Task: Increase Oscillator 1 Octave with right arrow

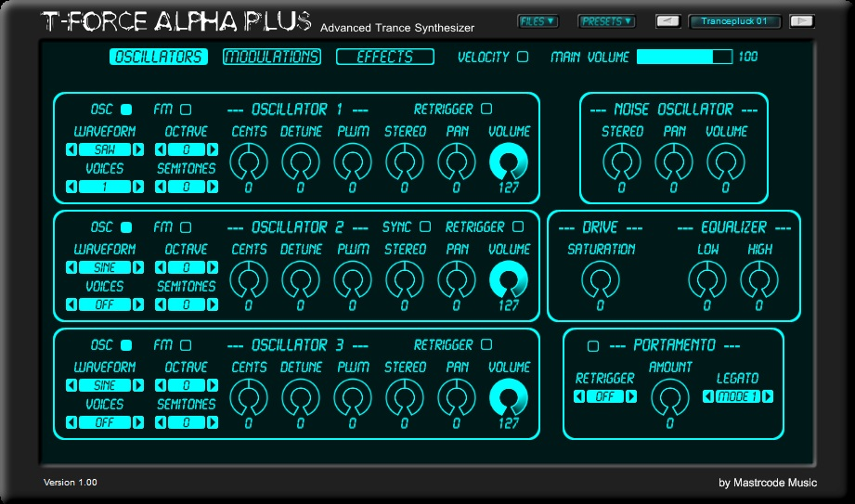Action: (x=212, y=149)
